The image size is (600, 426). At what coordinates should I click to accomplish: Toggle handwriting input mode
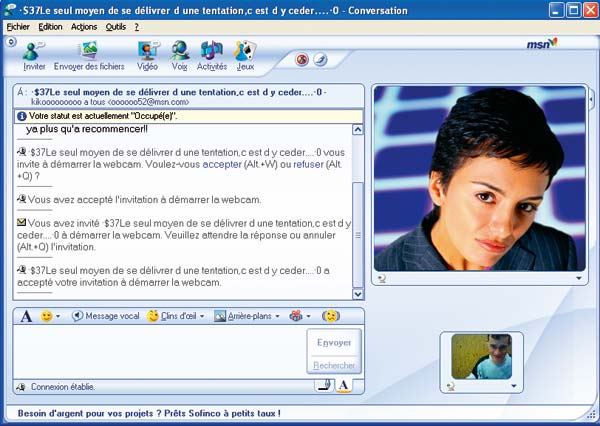pos(324,385)
